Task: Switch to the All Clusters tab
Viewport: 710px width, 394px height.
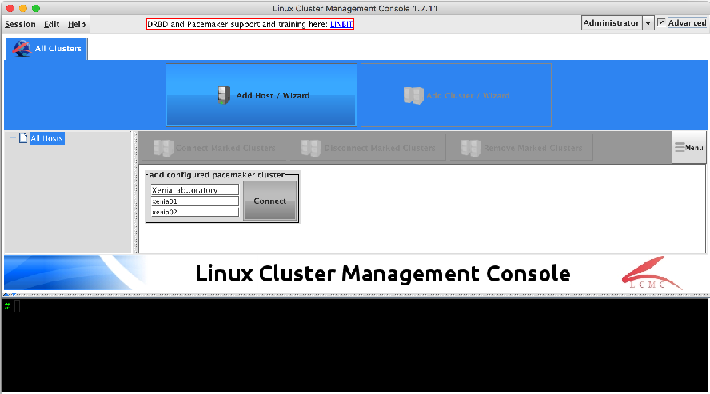Action: tap(47, 48)
